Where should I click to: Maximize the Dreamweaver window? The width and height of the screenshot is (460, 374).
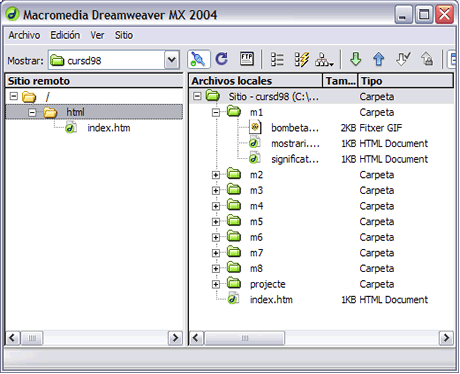coord(424,15)
